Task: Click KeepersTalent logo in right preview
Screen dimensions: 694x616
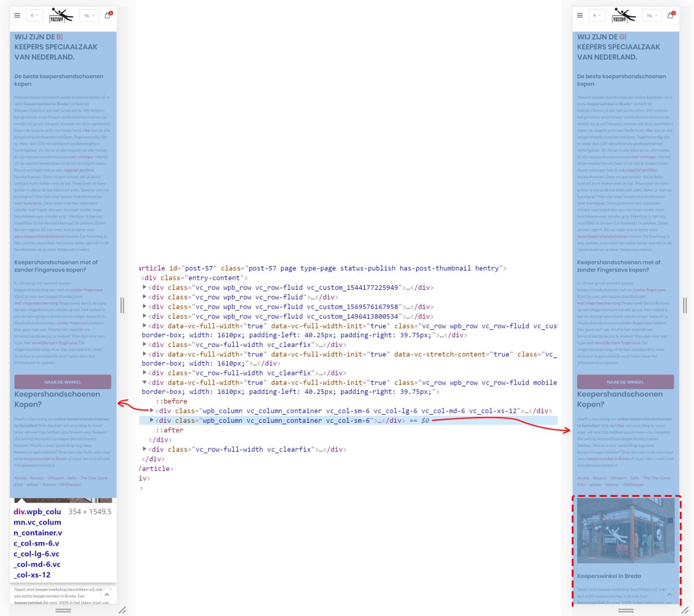Action: [624, 16]
